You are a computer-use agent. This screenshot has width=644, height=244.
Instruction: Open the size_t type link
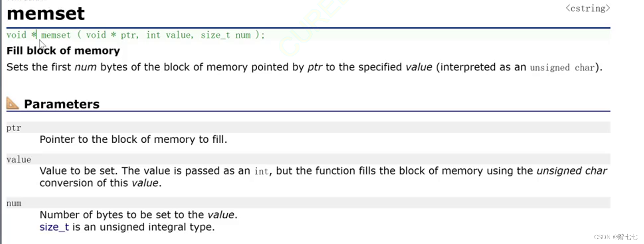[54, 227]
